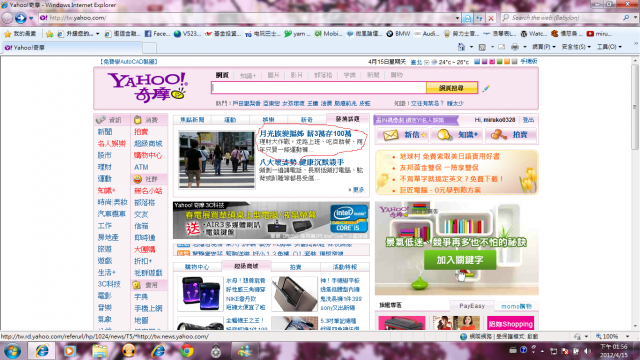
Task: Open the BMW bookmark in favorites bar
Action: click(398, 34)
